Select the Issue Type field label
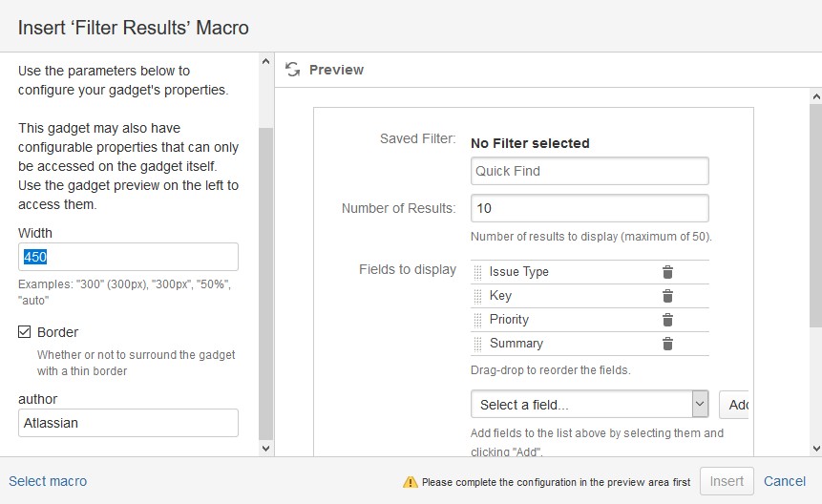This screenshot has width=822, height=504. point(519,271)
